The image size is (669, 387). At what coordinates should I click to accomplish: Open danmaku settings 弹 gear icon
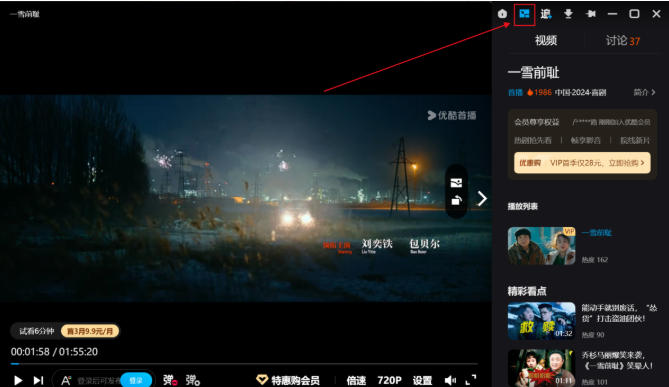(193, 380)
